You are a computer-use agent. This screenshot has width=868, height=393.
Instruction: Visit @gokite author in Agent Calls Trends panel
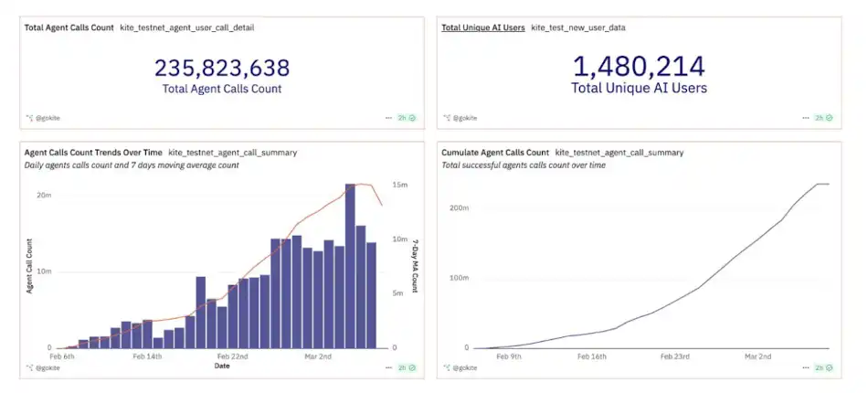pos(49,367)
